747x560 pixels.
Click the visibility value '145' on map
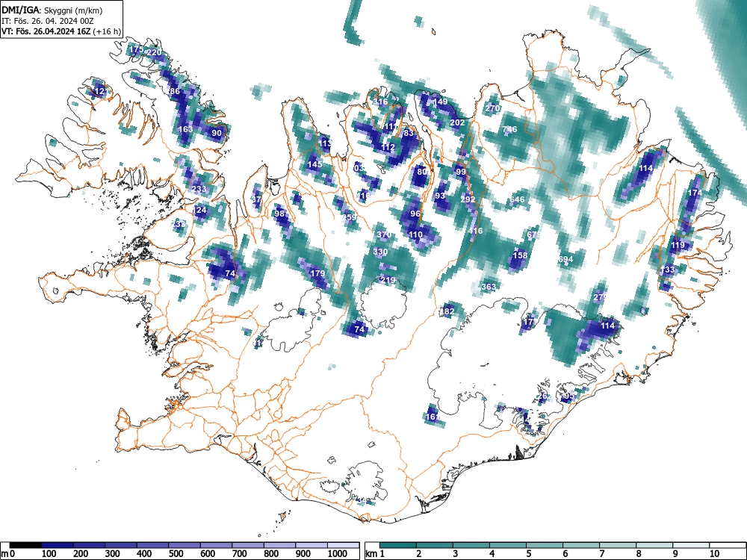click(x=314, y=164)
